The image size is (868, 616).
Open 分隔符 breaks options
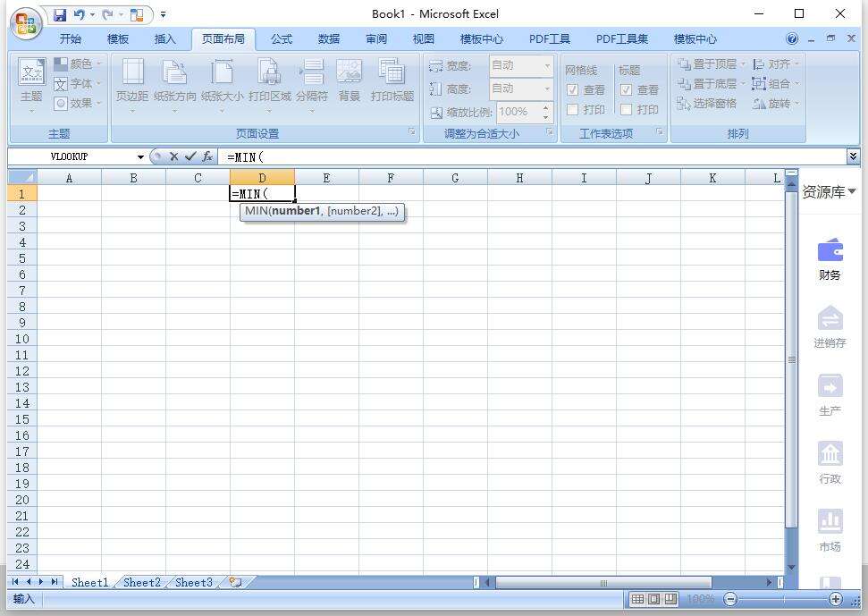point(312,86)
